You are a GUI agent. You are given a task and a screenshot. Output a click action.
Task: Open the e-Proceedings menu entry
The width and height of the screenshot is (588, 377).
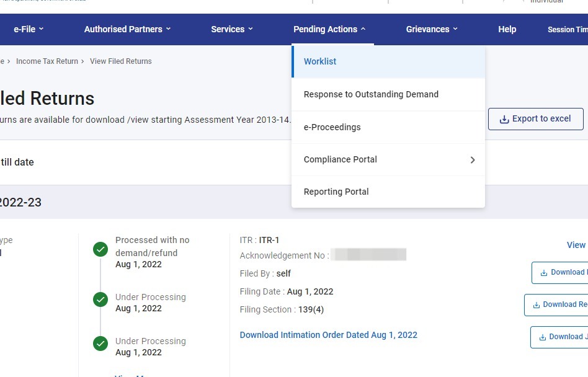[332, 127]
